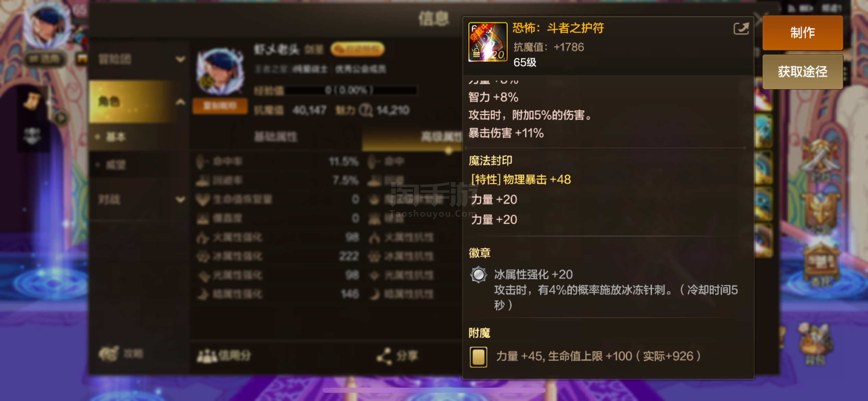
Task: Open the share arrow icon in item tooltip
Action: (x=741, y=28)
